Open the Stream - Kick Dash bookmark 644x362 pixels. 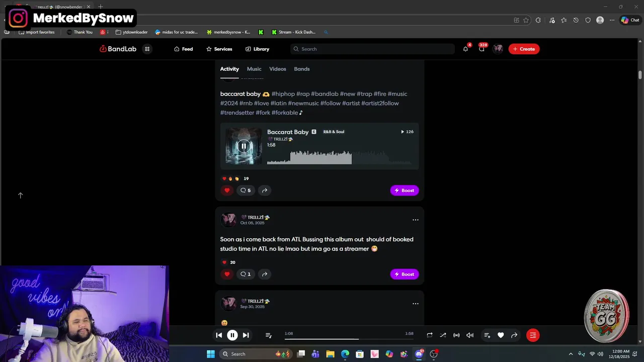(x=293, y=32)
